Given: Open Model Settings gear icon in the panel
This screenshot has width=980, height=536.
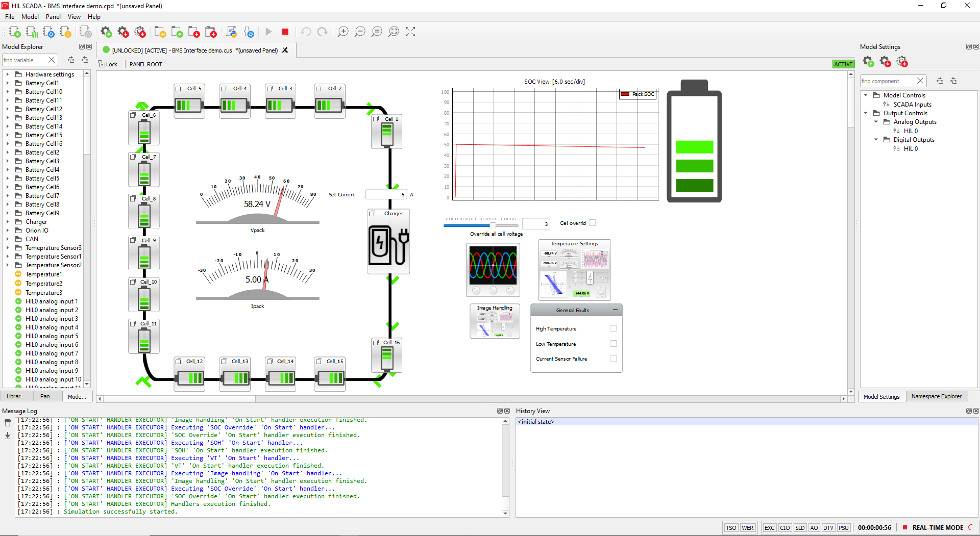Looking at the screenshot, I should (868, 61).
